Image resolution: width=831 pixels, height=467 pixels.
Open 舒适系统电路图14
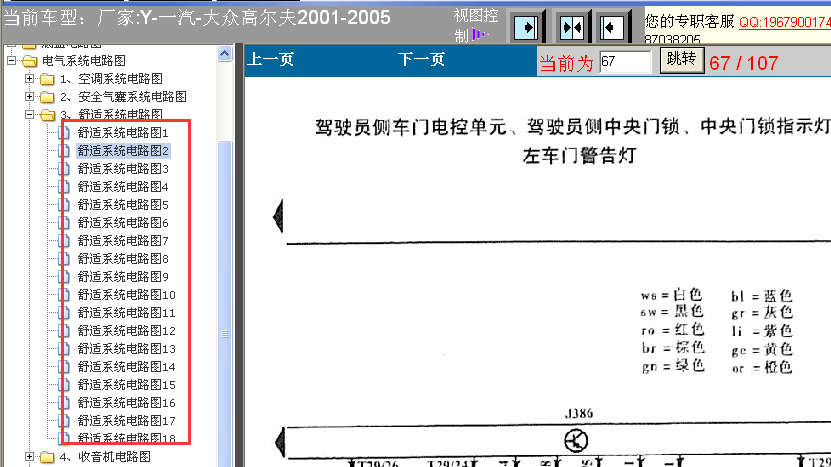coord(127,367)
